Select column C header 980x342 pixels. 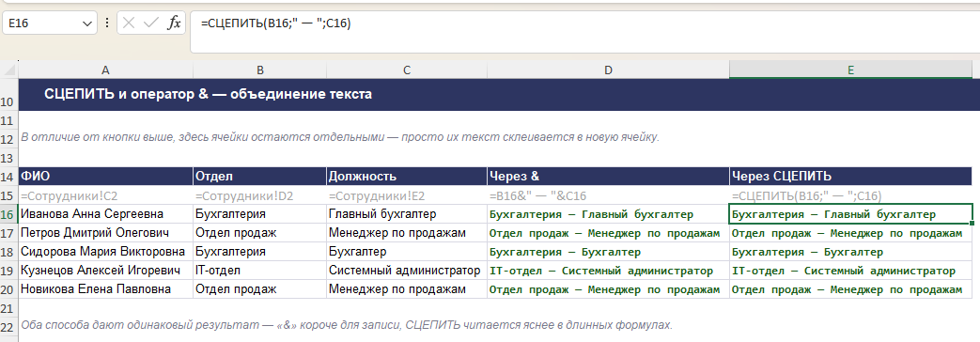click(407, 70)
